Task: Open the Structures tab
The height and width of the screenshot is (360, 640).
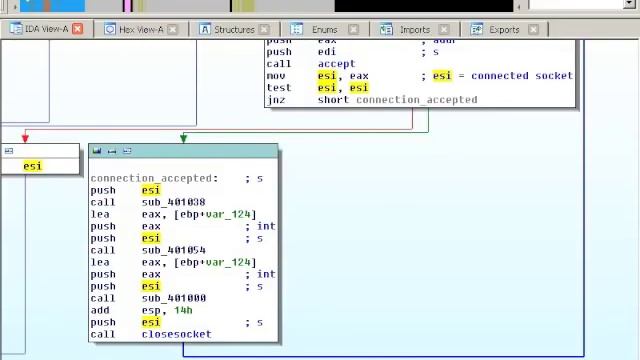Action: click(234, 29)
